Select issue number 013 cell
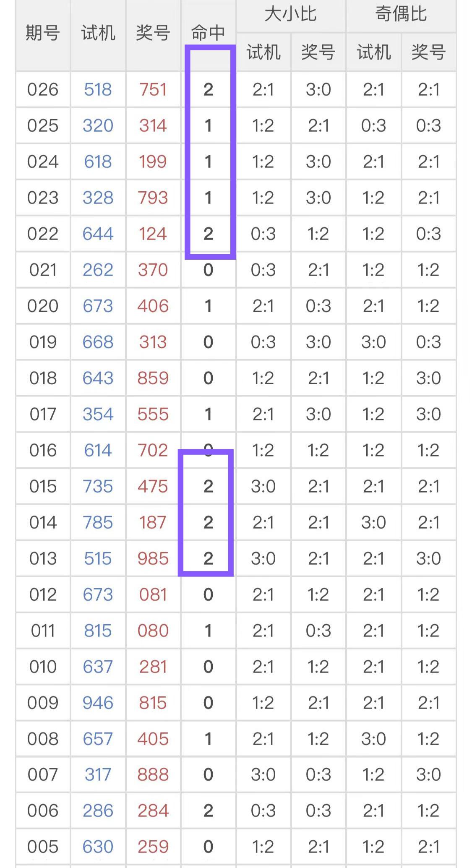 coord(43,558)
